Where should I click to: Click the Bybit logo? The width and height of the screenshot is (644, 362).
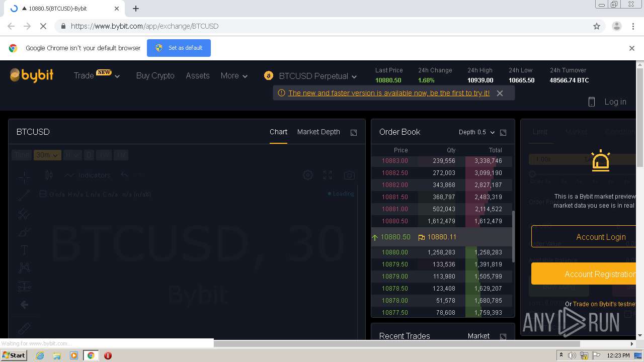(x=32, y=75)
